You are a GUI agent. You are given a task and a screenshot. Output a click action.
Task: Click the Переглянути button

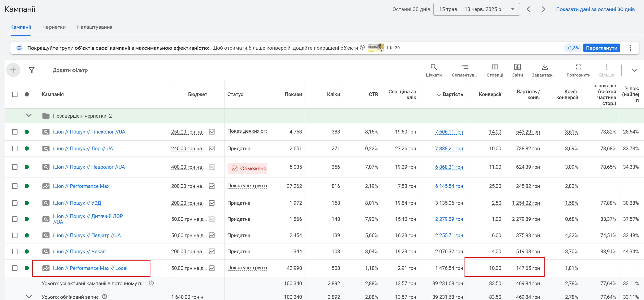(601, 48)
